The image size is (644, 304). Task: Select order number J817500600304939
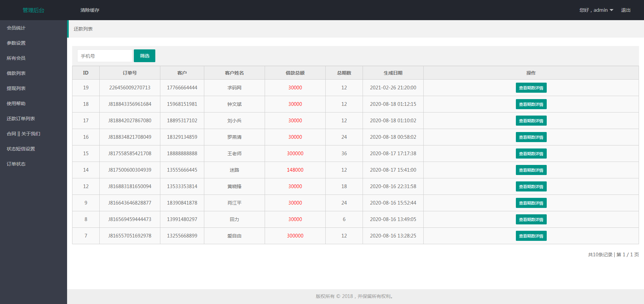coord(130,170)
